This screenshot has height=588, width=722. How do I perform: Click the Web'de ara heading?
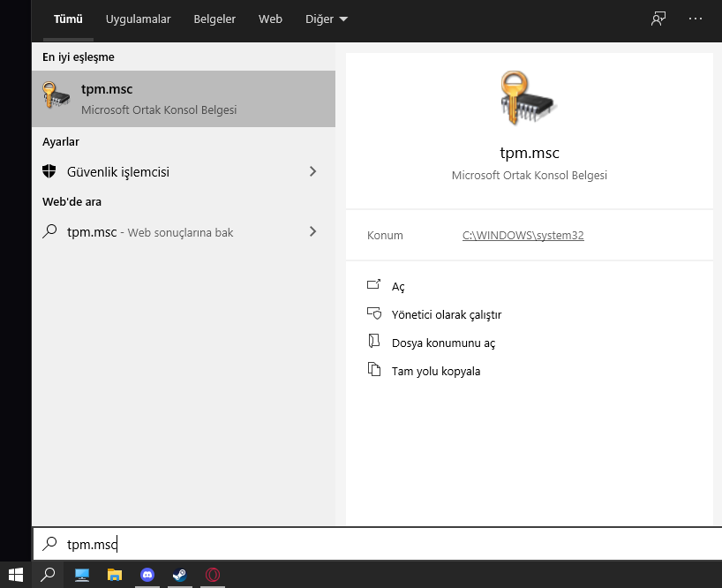point(71,201)
